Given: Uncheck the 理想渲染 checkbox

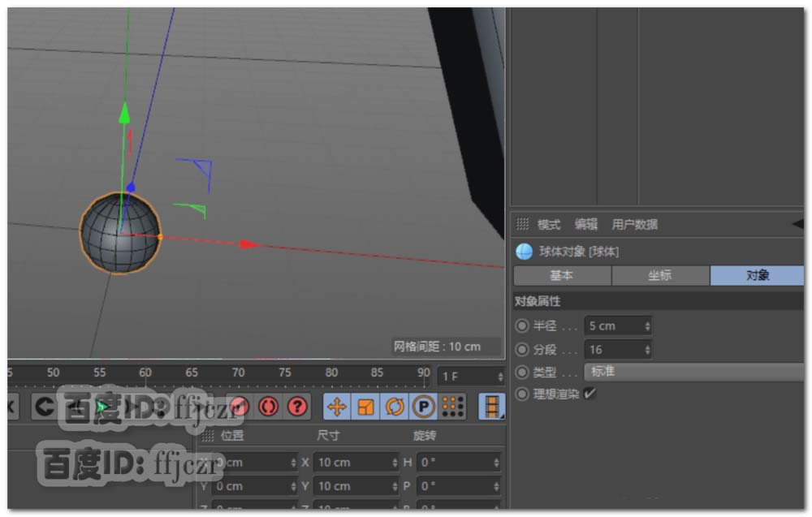Looking at the screenshot, I should tap(590, 394).
